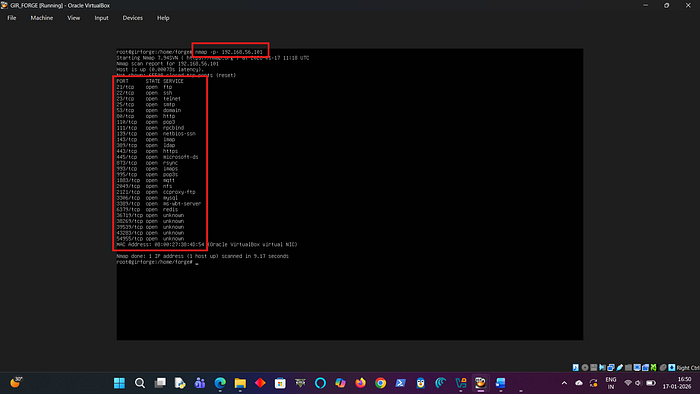The width and height of the screenshot is (700, 394).
Task: Click the 6379/tcp redis row
Action: (x=147, y=209)
